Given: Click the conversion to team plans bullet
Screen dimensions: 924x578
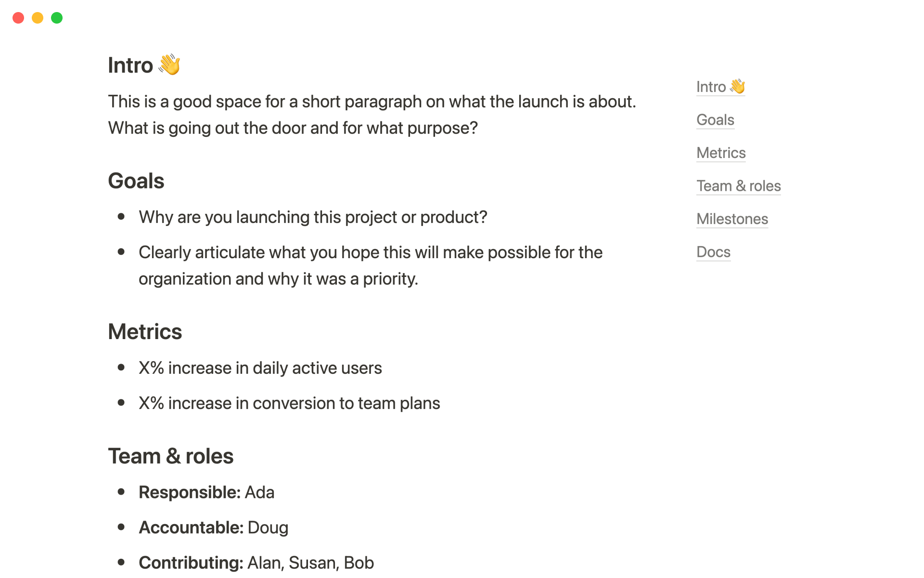Looking at the screenshot, I should pos(289,403).
